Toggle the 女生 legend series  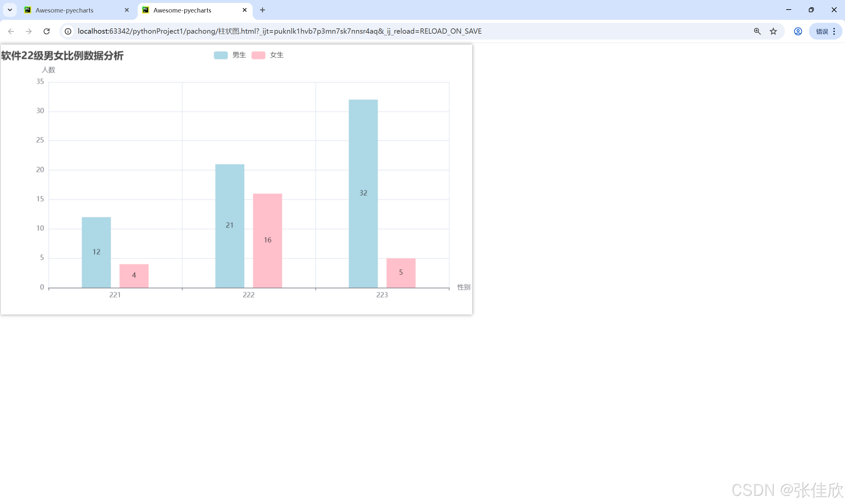click(x=276, y=55)
